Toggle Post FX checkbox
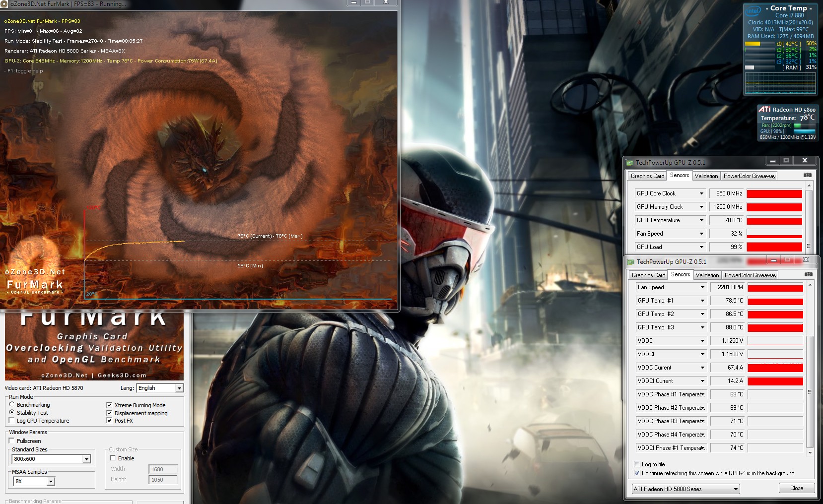Image resolution: width=823 pixels, height=504 pixels. [109, 420]
